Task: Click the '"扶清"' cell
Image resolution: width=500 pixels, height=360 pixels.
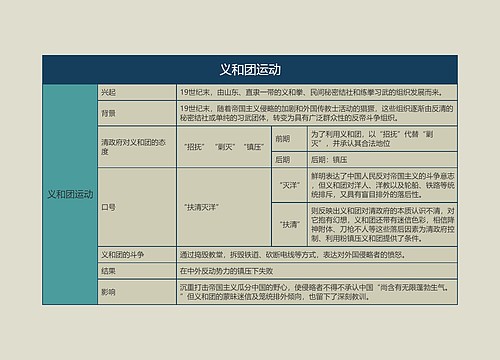Action: [289, 225]
